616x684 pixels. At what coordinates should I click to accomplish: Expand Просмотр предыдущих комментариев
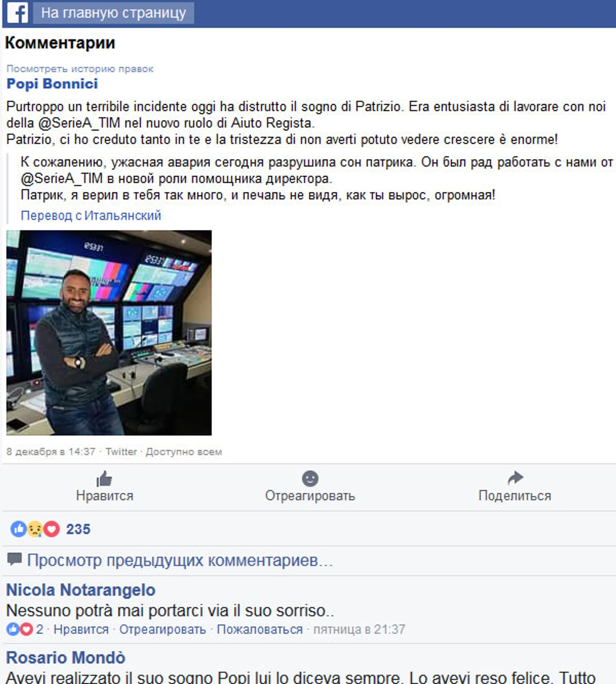[x=180, y=560]
